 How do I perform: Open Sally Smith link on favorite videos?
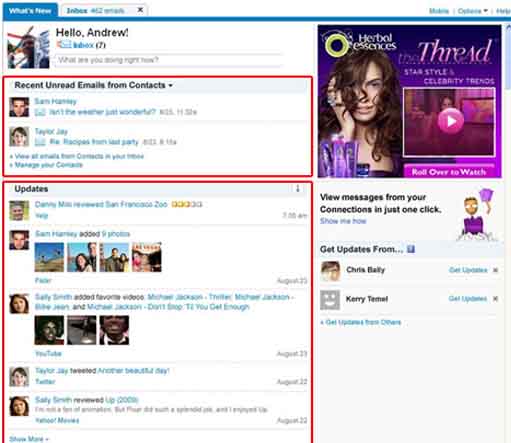[53, 297]
